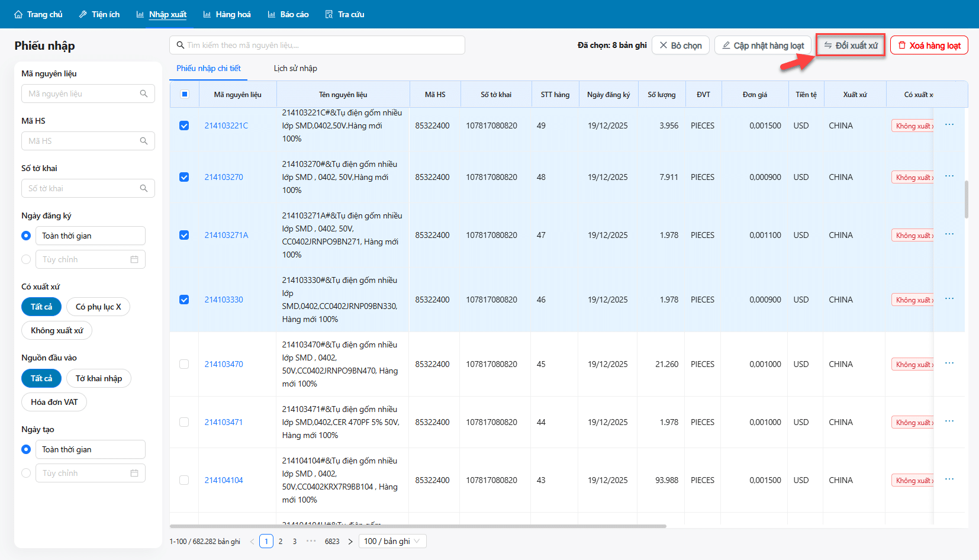The height and width of the screenshot is (560, 979).
Task: Click the search icon in Số tờ khai filter
Action: pyautogui.click(x=143, y=188)
